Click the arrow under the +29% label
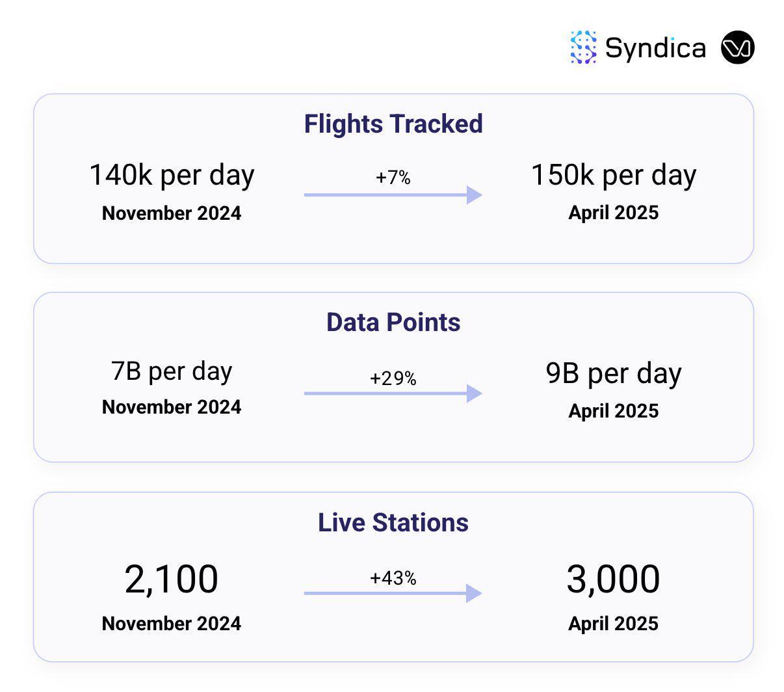Screen dimensions: 784x692 point(393,393)
